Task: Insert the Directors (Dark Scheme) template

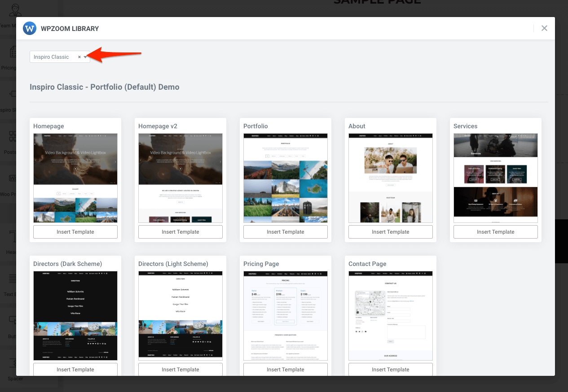Action: tap(75, 369)
